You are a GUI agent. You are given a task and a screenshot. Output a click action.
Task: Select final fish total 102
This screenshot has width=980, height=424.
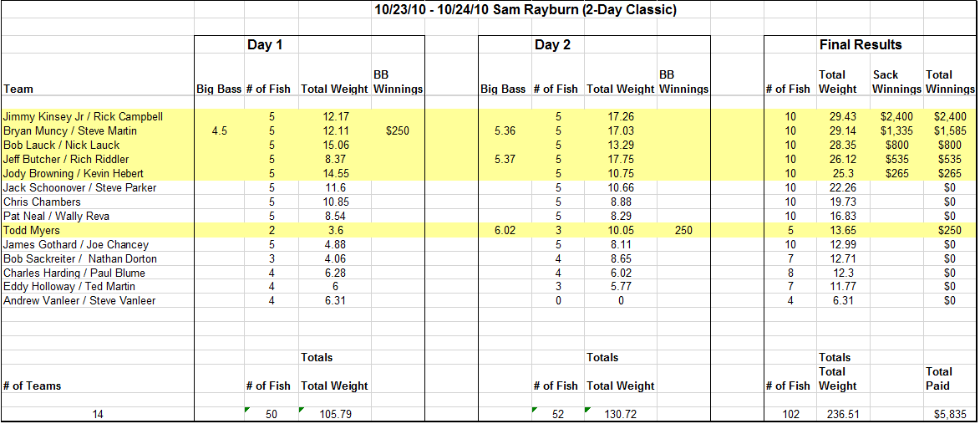790,413
